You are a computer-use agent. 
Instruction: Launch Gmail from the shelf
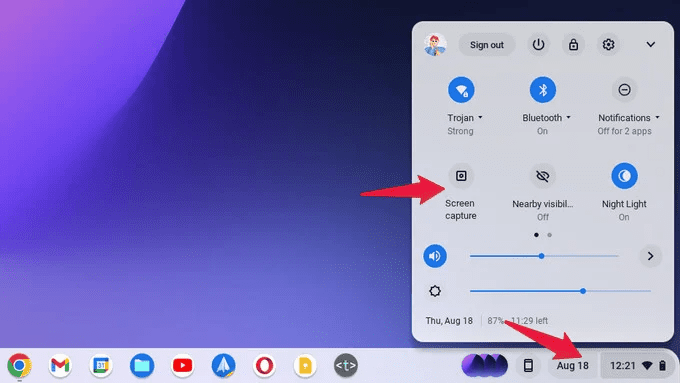[60, 365]
